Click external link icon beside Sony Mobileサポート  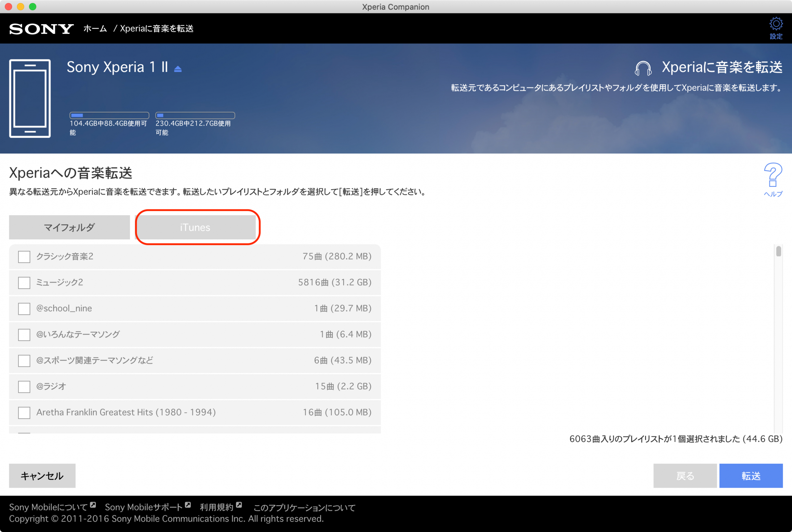(188, 505)
